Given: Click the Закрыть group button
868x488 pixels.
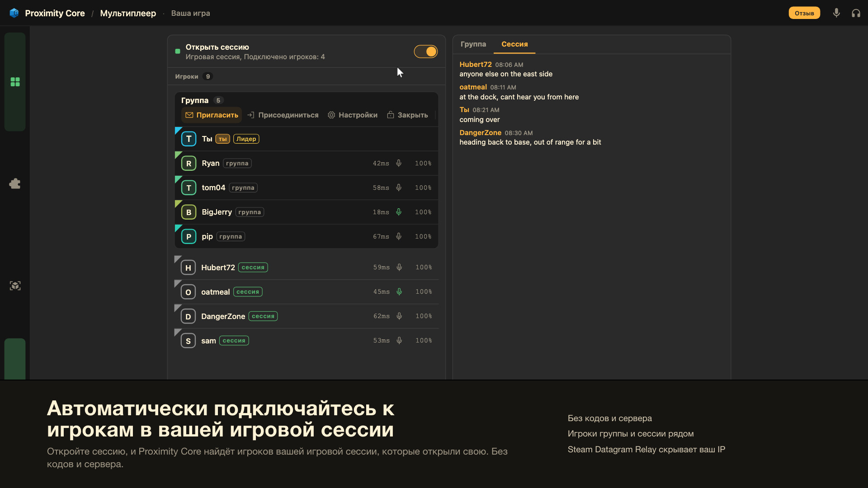Looking at the screenshot, I should click(407, 115).
